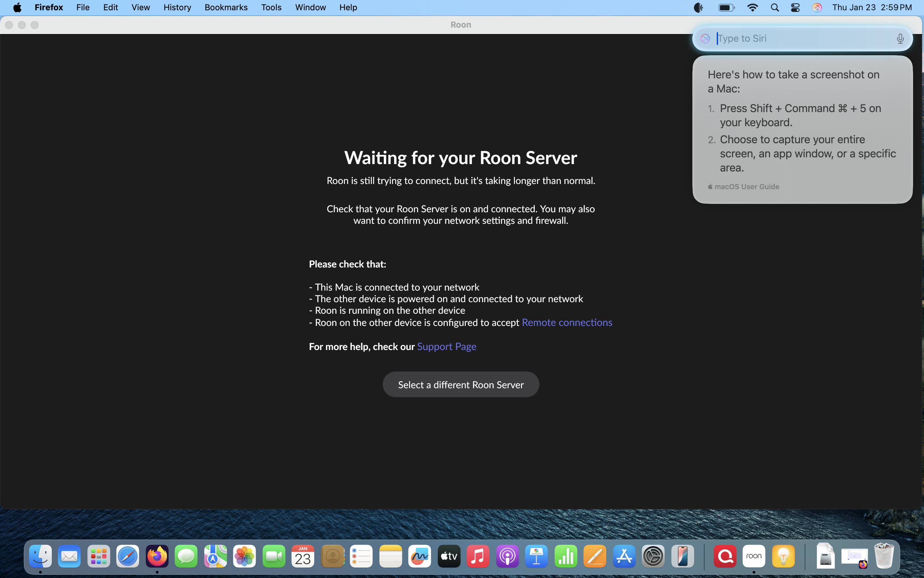This screenshot has width=924, height=578.
Task: Open Podcasts from the Dock
Action: 508,556
